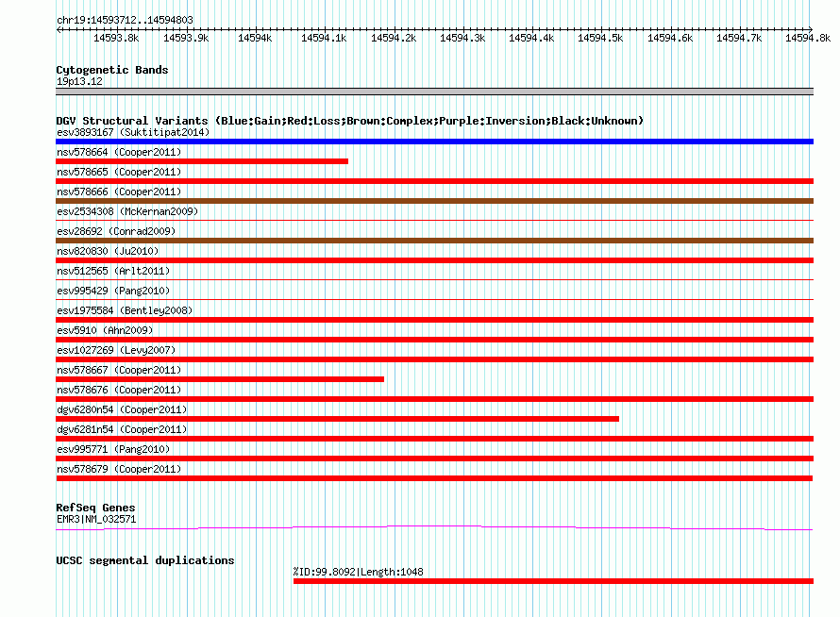Click the 14594.6k ruler tick label
Screen dimensions: 840x617
[x=670, y=38]
